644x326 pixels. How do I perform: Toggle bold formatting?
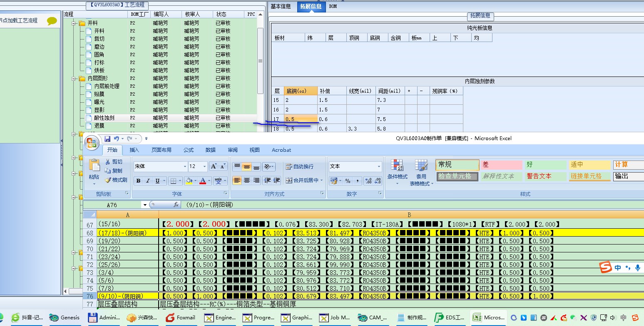click(x=138, y=181)
